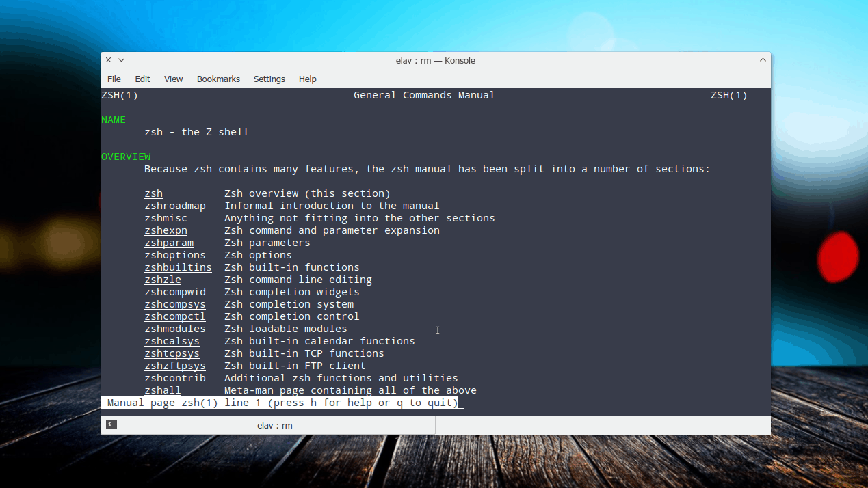The height and width of the screenshot is (488, 868).
Task: Click the up-chevron at the top-right of the window
Action: [763, 59]
